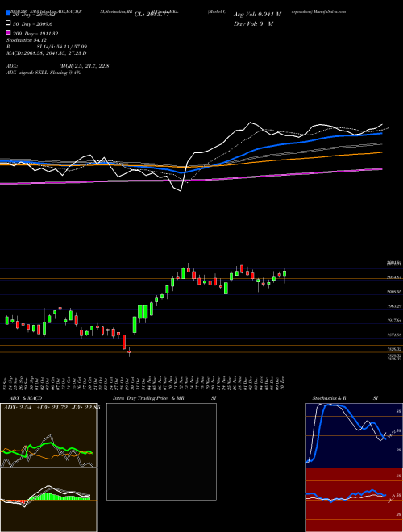Click the 1917.64 price axis label
This screenshot has height=532, width=403.
(394, 320)
